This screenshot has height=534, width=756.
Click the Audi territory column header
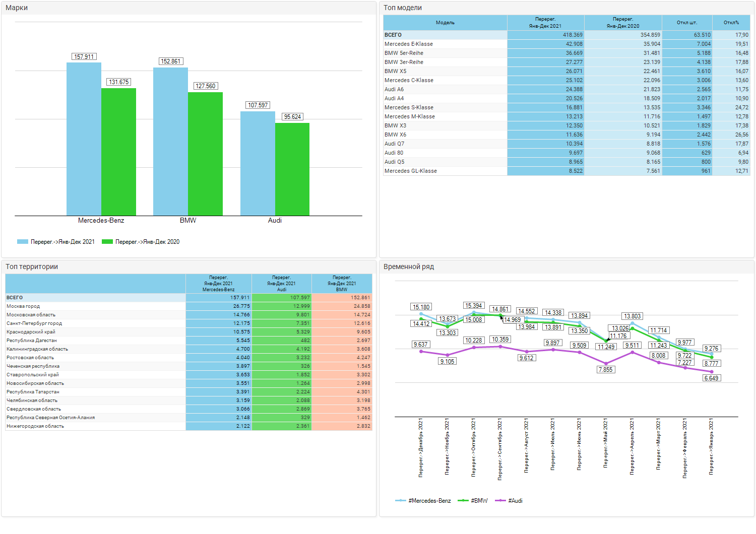pos(282,284)
